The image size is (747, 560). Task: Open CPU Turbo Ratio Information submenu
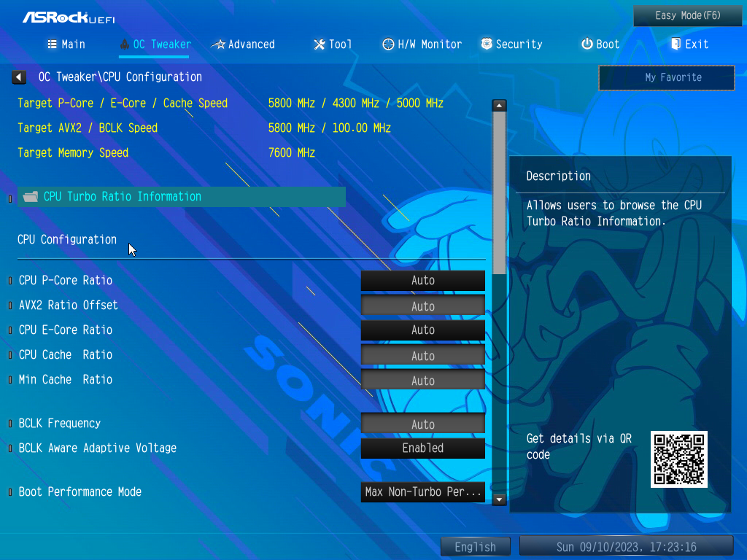tap(182, 197)
